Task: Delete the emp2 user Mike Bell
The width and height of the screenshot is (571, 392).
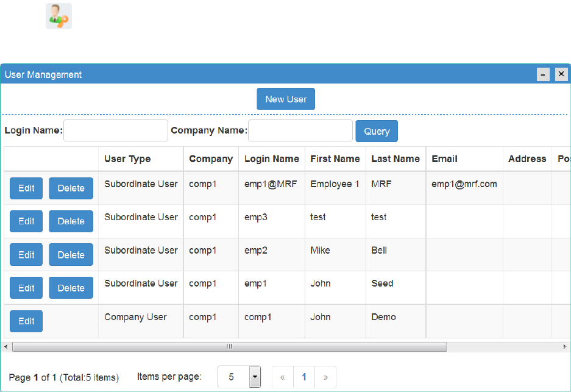Action: coord(71,255)
